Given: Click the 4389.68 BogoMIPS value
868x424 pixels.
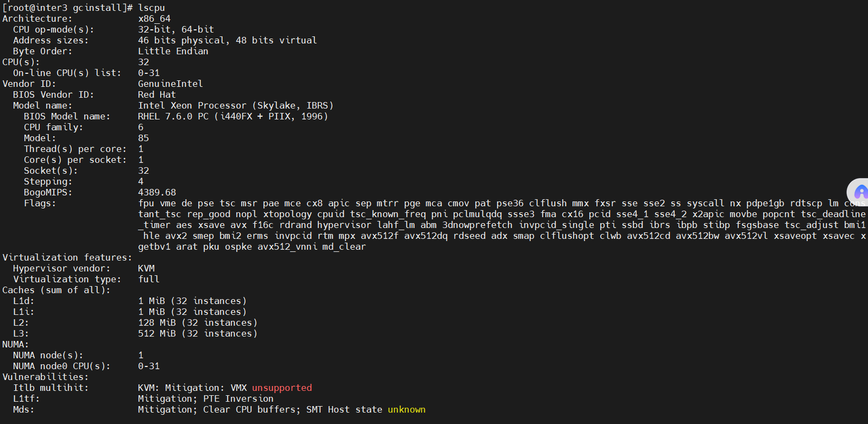Looking at the screenshot, I should point(157,192).
